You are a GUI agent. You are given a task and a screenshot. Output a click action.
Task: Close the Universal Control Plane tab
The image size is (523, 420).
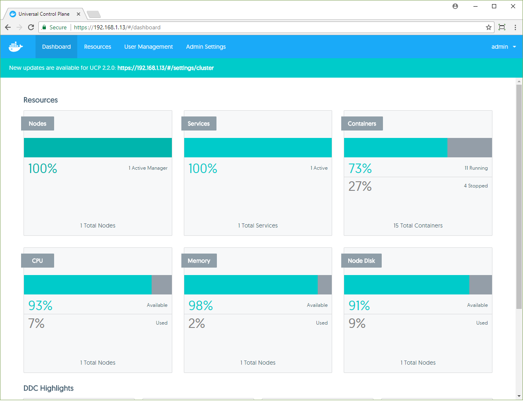(x=78, y=14)
